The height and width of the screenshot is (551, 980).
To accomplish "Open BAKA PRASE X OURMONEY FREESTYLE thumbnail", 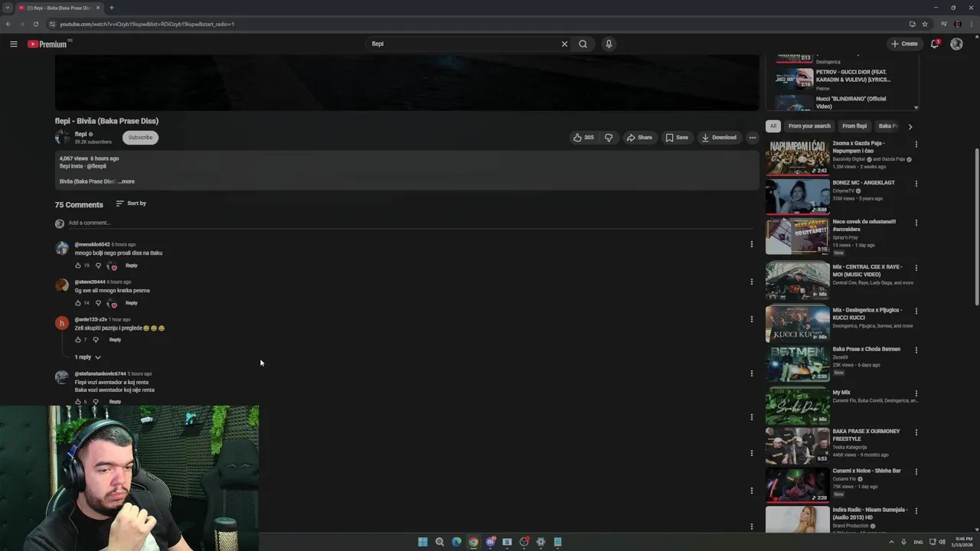I will tap(797, 446).
